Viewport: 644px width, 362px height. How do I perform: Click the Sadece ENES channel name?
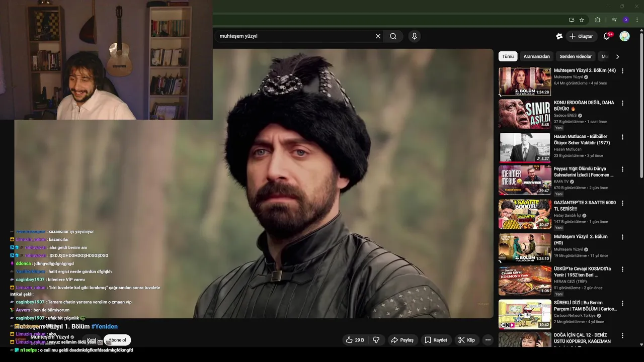(566, 116)
